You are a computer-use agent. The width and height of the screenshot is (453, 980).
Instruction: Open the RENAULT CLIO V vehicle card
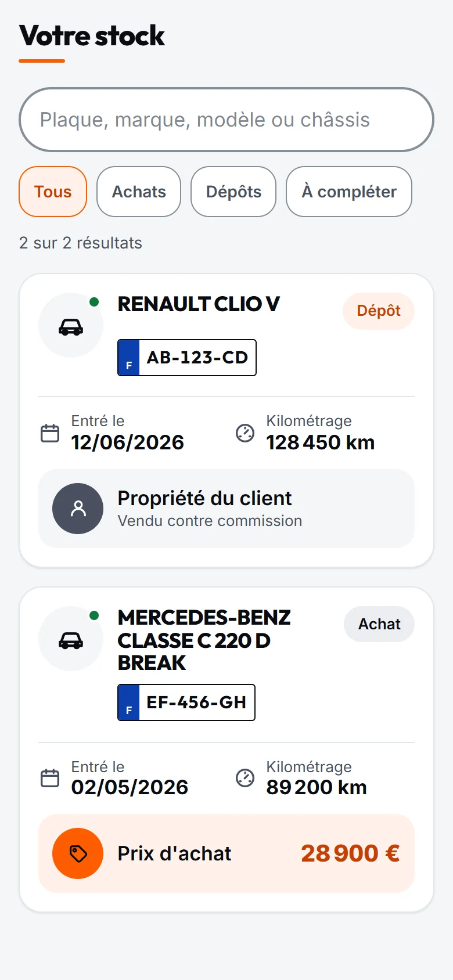coord(227,420)
